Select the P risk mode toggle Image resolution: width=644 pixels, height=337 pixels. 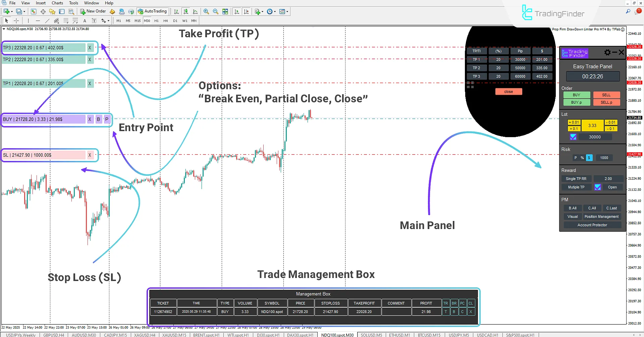tap(576, 158)
